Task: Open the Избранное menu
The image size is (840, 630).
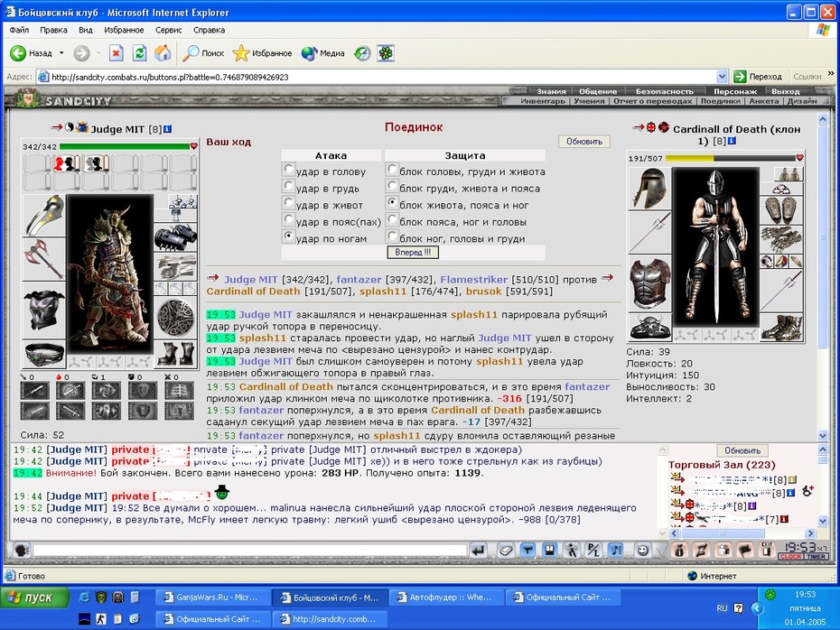Action: pyautogui.click(x=124, y=30)
